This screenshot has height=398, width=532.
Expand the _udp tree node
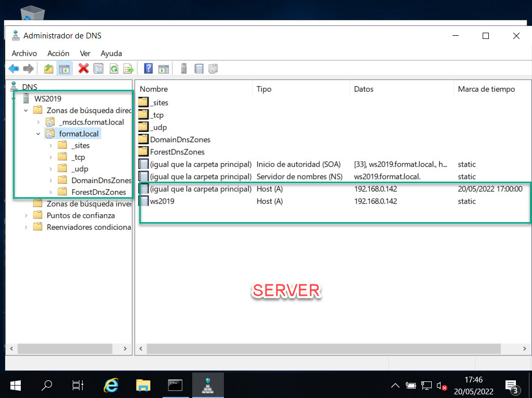click(x=50, y=169)
